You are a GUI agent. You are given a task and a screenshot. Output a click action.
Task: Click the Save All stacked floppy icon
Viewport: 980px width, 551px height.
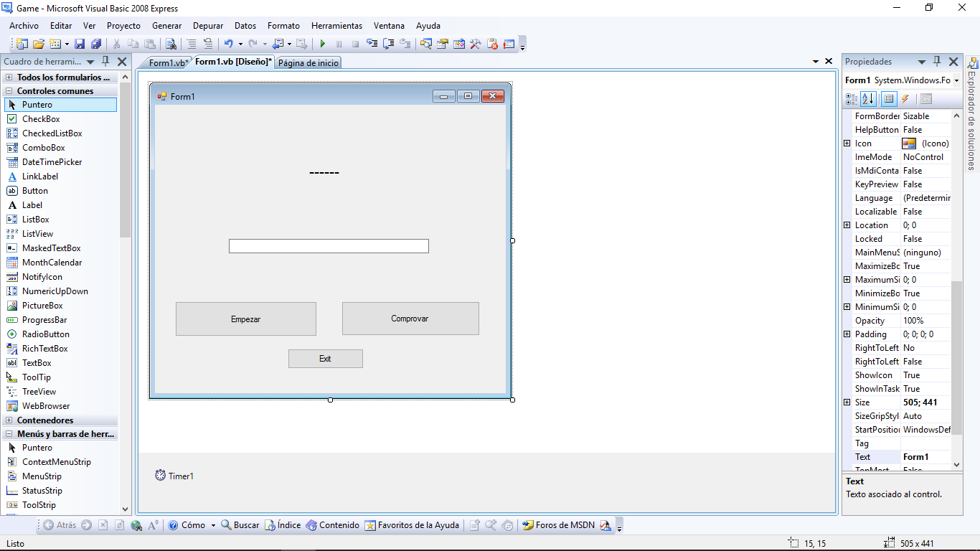pyautogui.click(x=96, y=44)
